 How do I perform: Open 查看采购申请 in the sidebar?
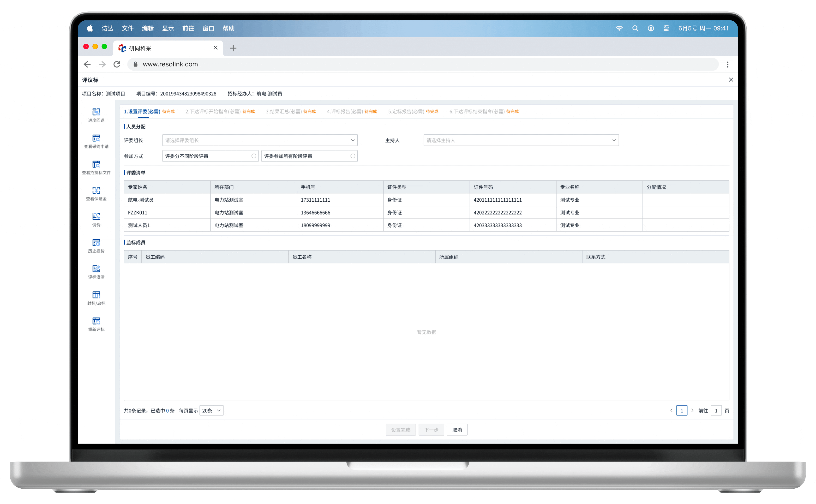point(96,141)
